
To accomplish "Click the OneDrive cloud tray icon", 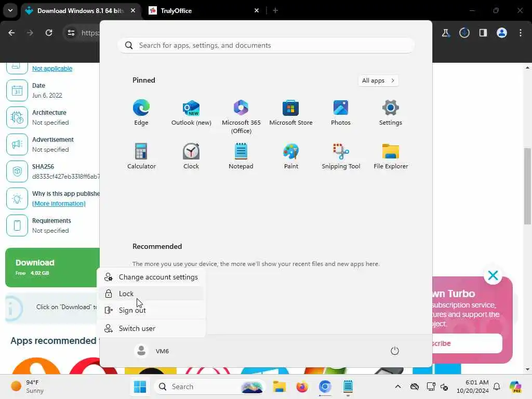I will 415,387.
